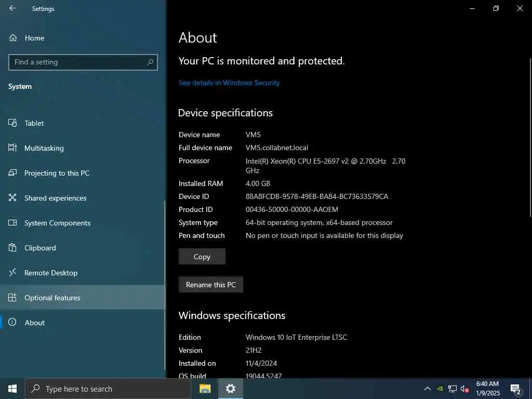Screen dimensions: 532x399
Task: Open the notification center icon
Action: coord(516,389)
